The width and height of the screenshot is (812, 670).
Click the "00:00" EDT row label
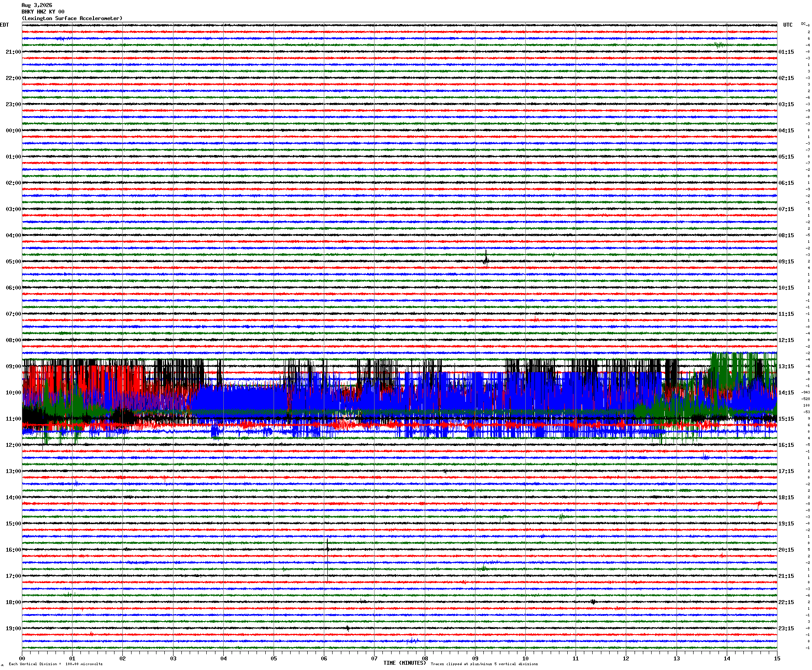[13, 131]
